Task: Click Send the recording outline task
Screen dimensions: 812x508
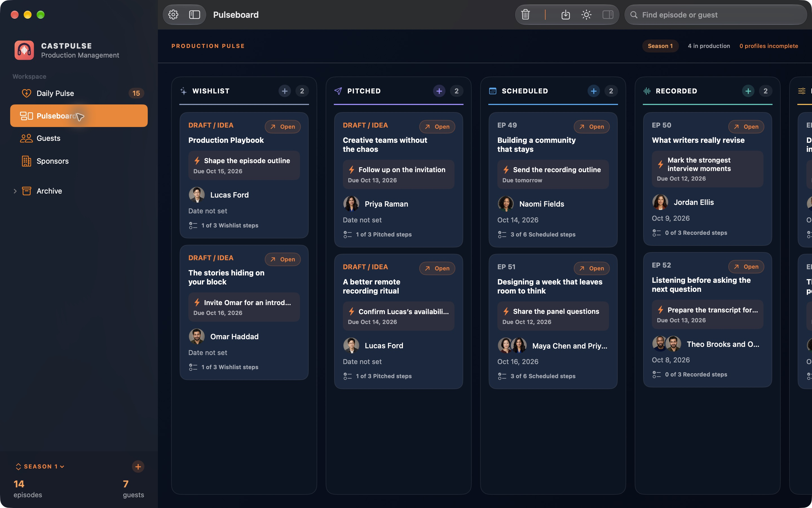Action: pyautogui.click(x=553, y=174)
